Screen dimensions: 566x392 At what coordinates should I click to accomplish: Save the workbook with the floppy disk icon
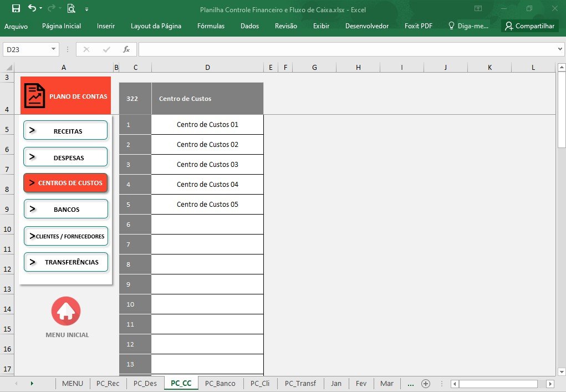click(16, 8)
